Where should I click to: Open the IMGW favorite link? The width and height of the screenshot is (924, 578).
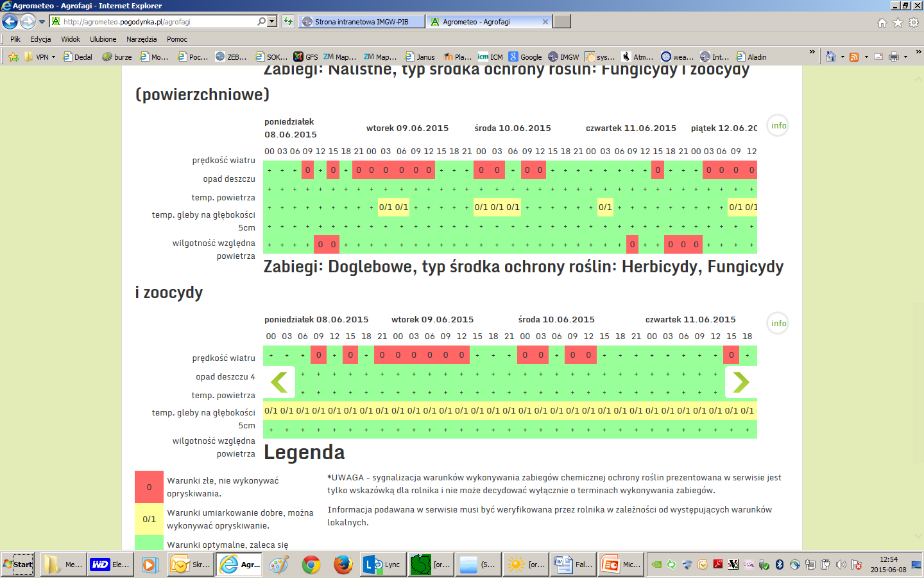click(563, 57)
